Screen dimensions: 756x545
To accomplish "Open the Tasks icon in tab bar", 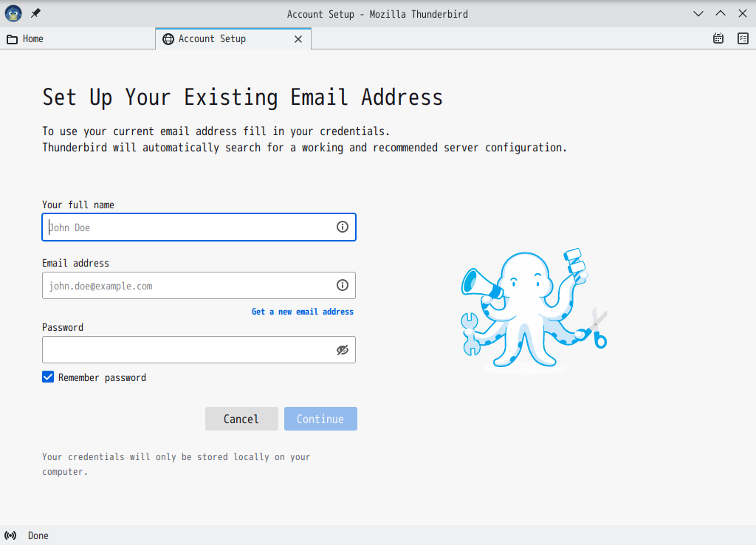I will point(743,38).
